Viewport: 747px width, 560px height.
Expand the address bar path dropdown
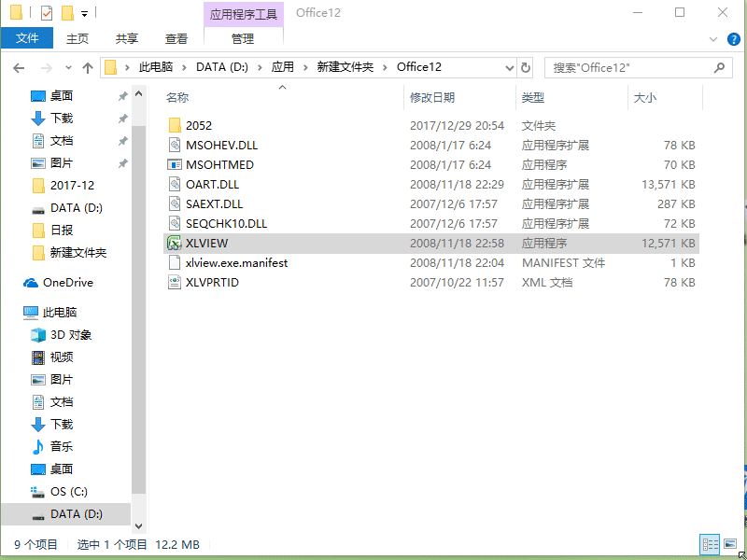coord(510,67)
